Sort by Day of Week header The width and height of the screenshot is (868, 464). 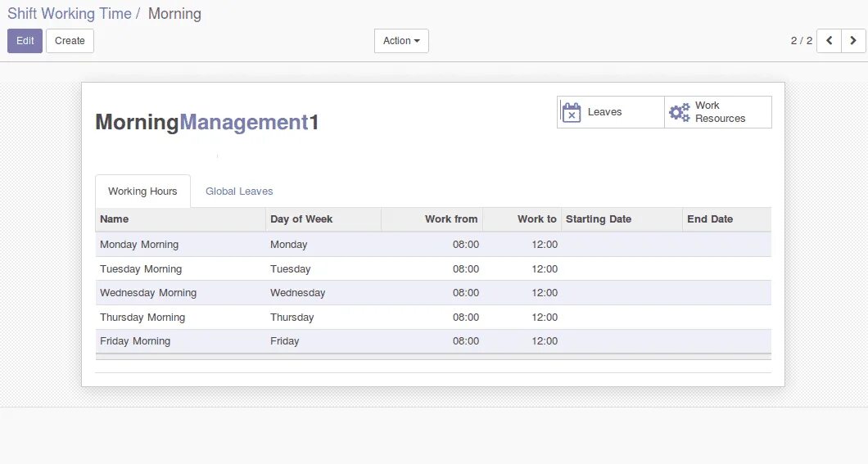click(x=323, y=219)
